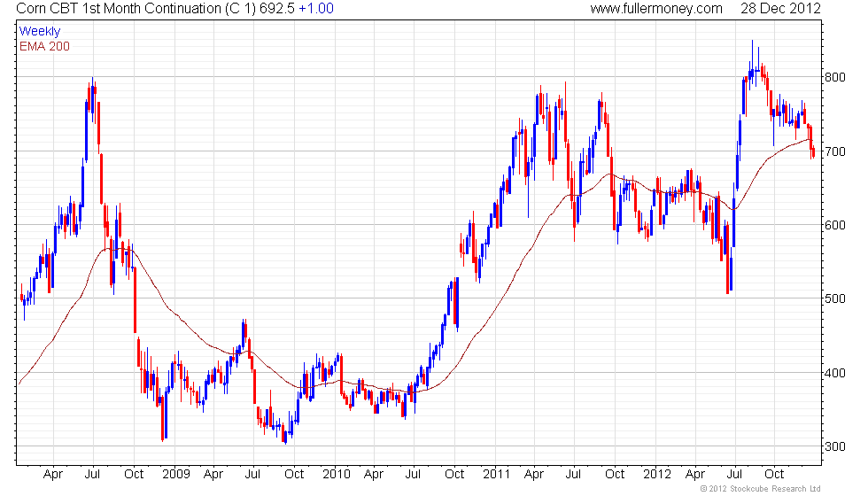Click the chart title 'Corn CBT 1st Month Continuation'
This screenshot has height=496, width=868.
(119, 9)
